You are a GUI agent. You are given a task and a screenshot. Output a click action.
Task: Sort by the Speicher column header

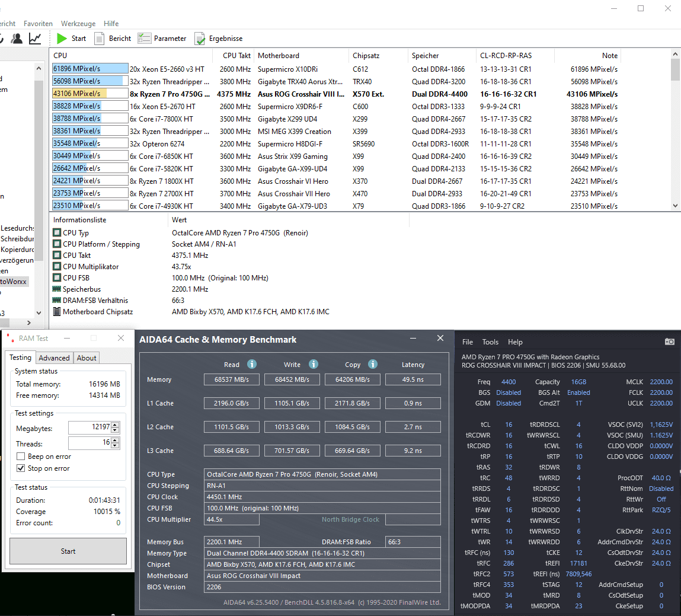click(442, 56)
